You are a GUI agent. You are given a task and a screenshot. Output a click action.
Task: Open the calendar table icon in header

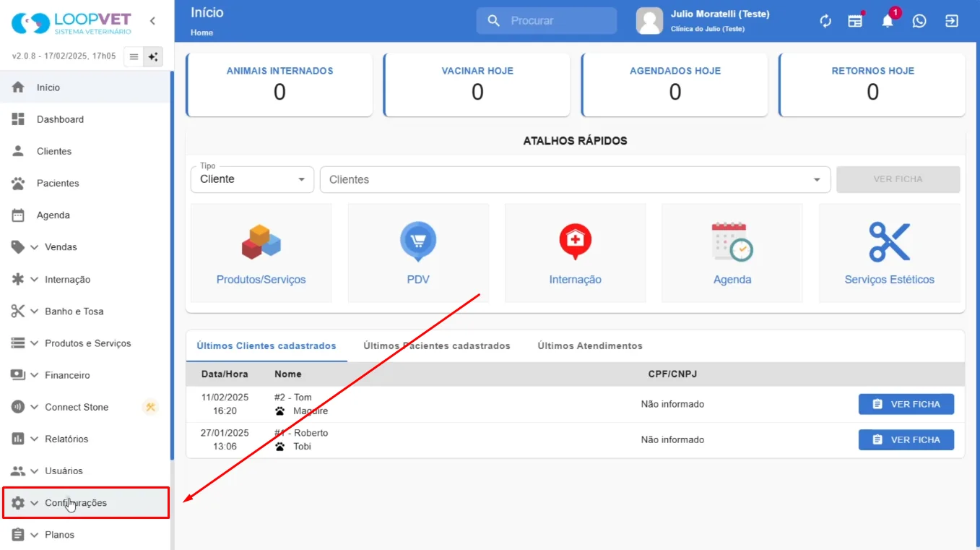856,21
